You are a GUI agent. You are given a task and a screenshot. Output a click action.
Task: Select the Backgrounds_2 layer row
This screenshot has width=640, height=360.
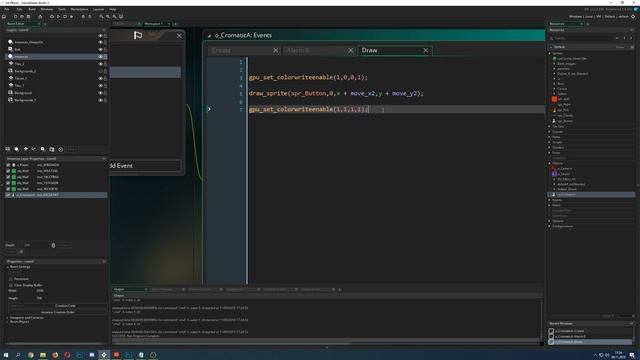click(55, 71)
